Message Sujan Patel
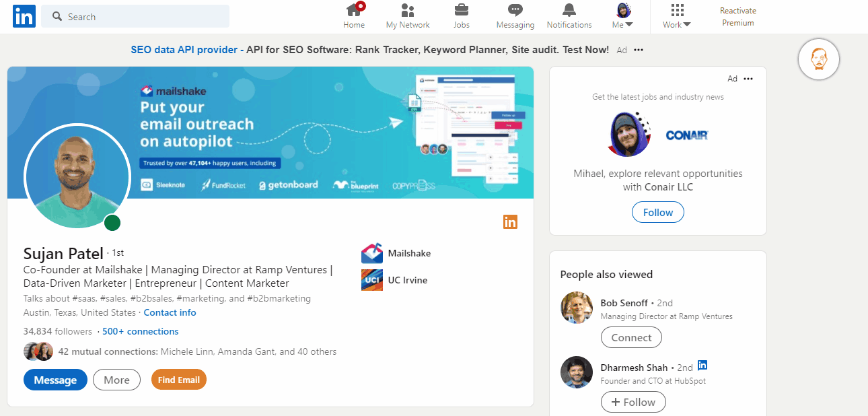This screenshot has height=416, width=868. click(x=55, y=380)
